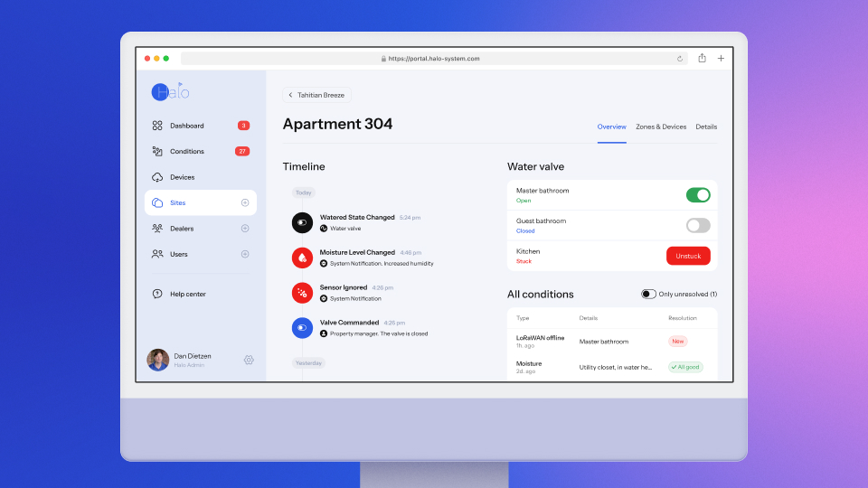Expand Dealers with the plus icon
The height and width of the screenshot is (488, 868).
pos(245,229)
